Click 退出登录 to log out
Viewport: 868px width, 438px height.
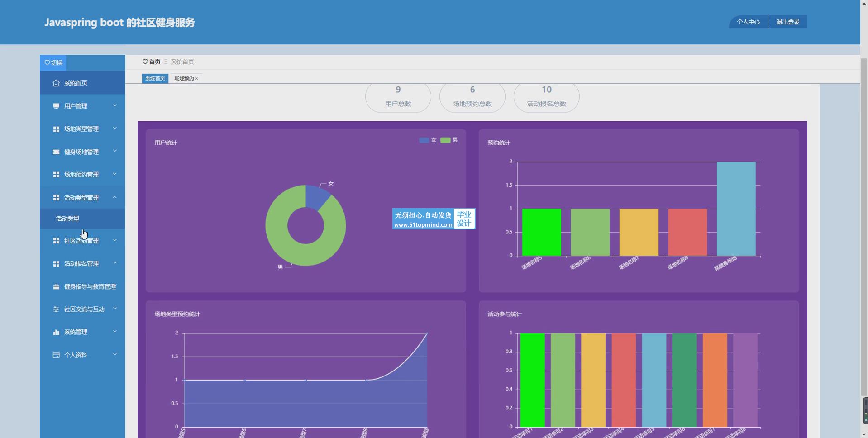[787, 22]
